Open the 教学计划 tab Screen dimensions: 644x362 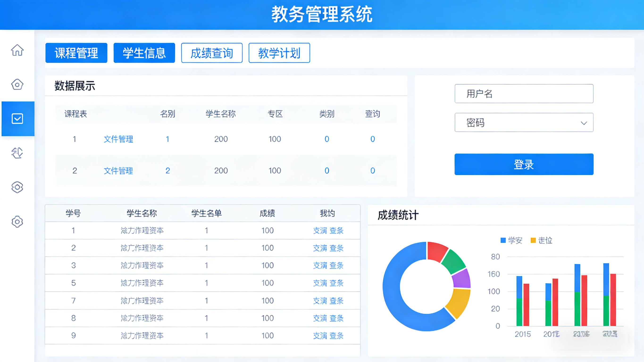pyautogui.click(x=279, y=53)
